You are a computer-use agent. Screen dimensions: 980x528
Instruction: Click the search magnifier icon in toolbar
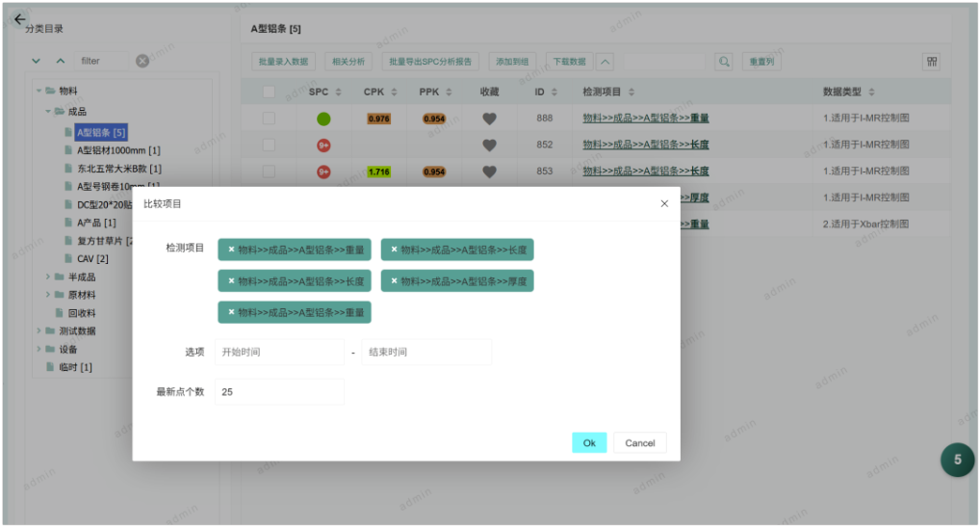tap(723, 62)
